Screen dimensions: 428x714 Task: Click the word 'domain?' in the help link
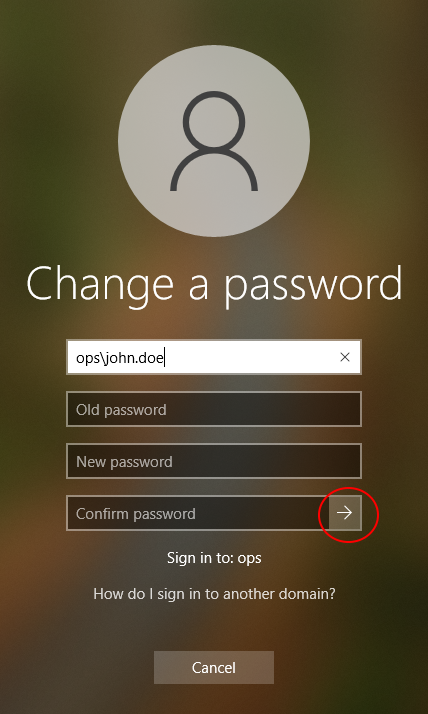310,594
